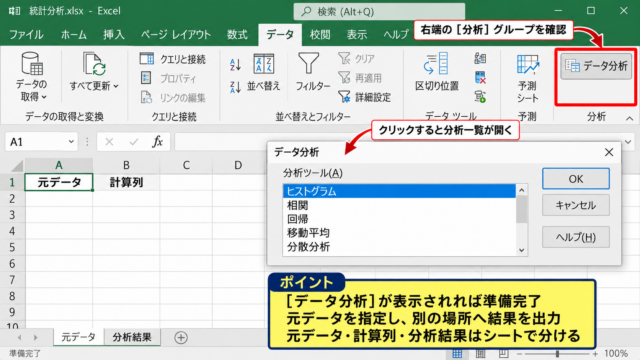Click OK in データ分析 dialog

coord(576,179)
